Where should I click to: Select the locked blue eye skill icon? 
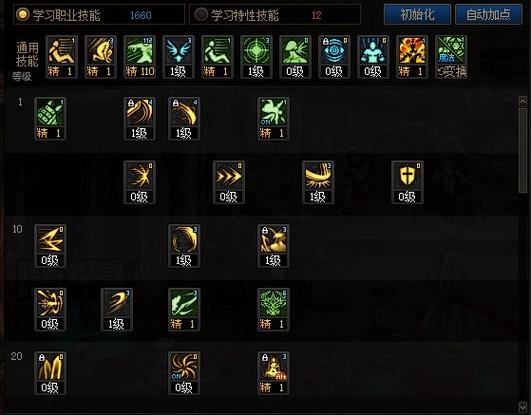[x=334, y=57]
